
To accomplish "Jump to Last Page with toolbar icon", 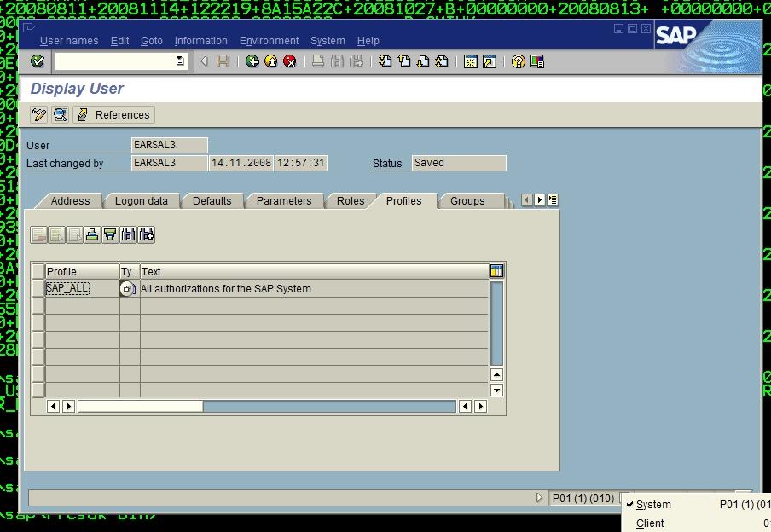I will 442,61.
